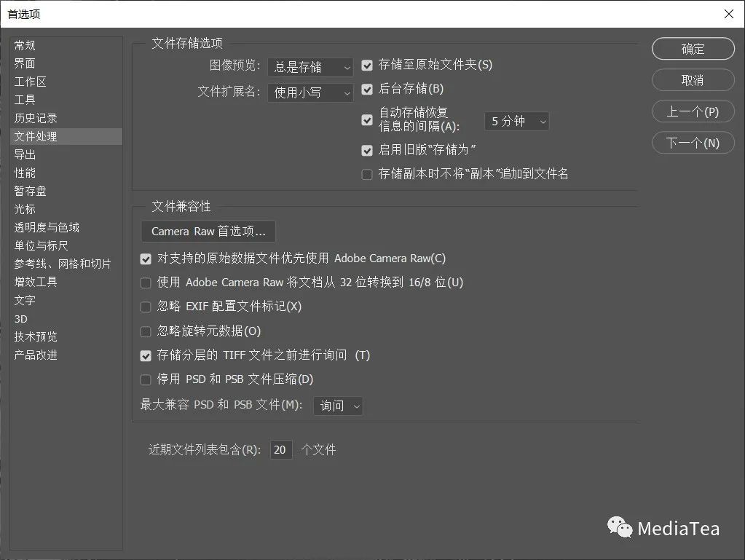Toggle 存储分层的 TIFF 文件之前进行询问 checkbox

coord(146,356)
